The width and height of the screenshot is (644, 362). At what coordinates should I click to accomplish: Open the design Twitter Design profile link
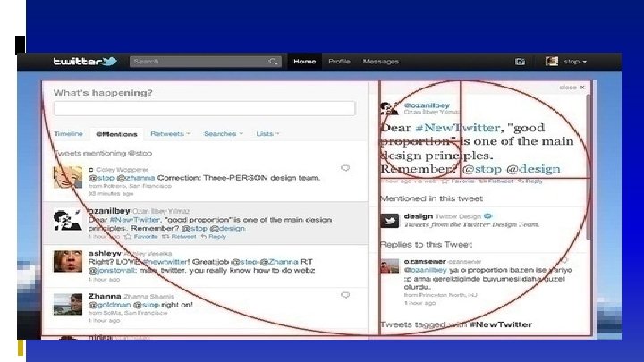[x=443, y=216]
